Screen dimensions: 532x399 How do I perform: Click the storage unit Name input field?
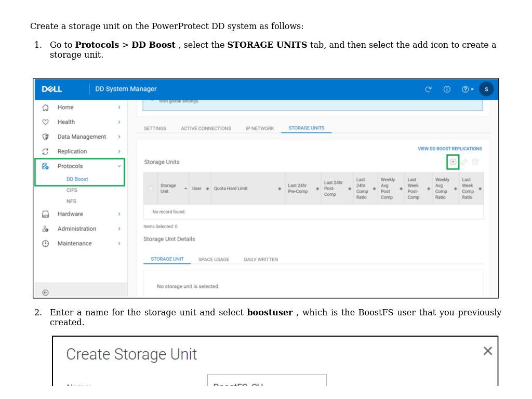pos(267,381)
